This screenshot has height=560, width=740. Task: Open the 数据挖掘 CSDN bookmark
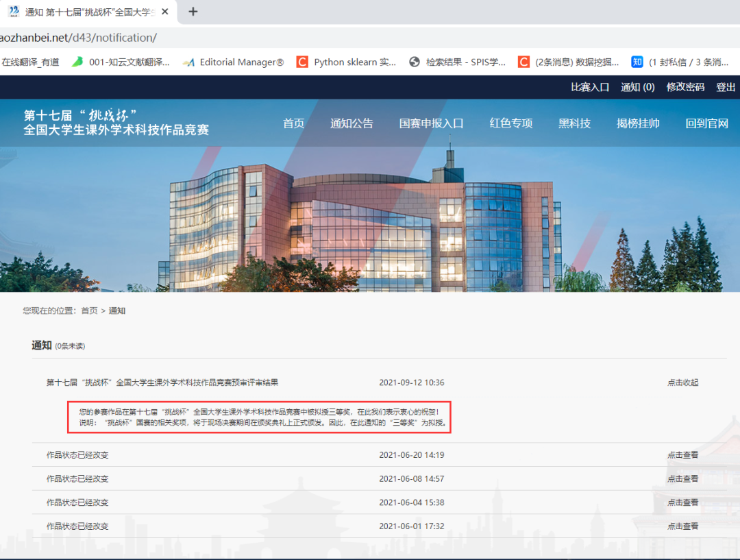(x=568, y=62)
